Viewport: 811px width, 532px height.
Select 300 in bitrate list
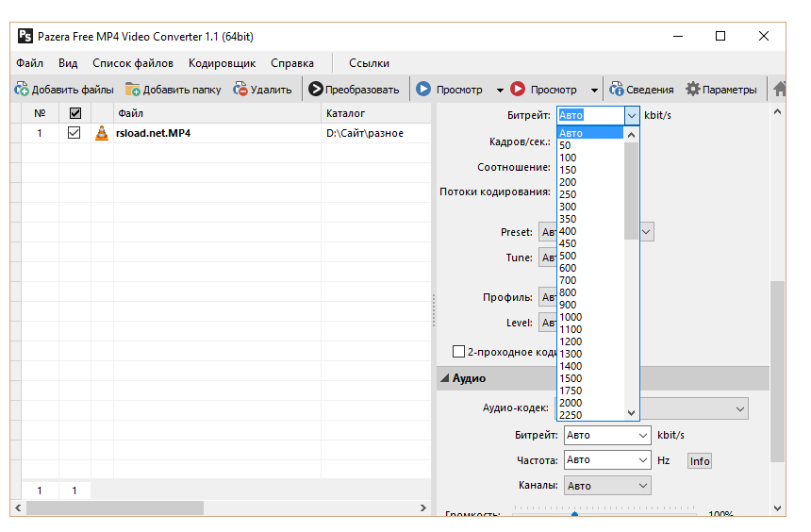click(x=590, y=207)
